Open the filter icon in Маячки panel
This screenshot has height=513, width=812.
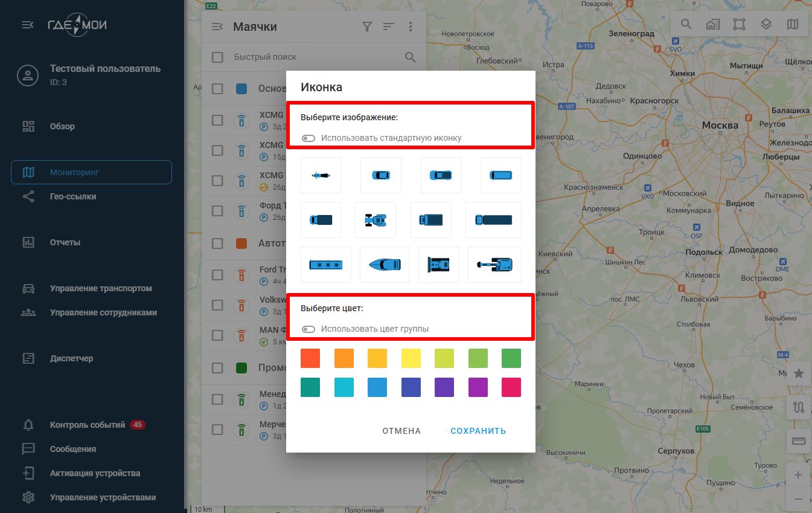point(366,27)
